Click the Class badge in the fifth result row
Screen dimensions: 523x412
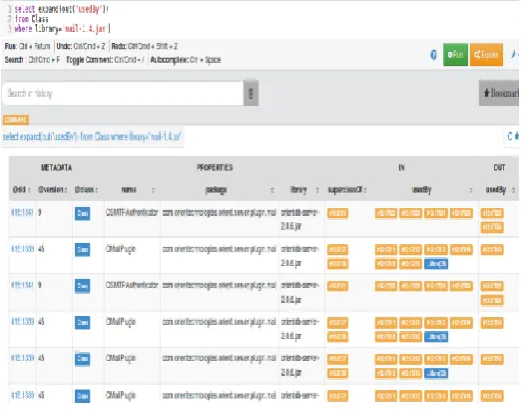(82, 359)
